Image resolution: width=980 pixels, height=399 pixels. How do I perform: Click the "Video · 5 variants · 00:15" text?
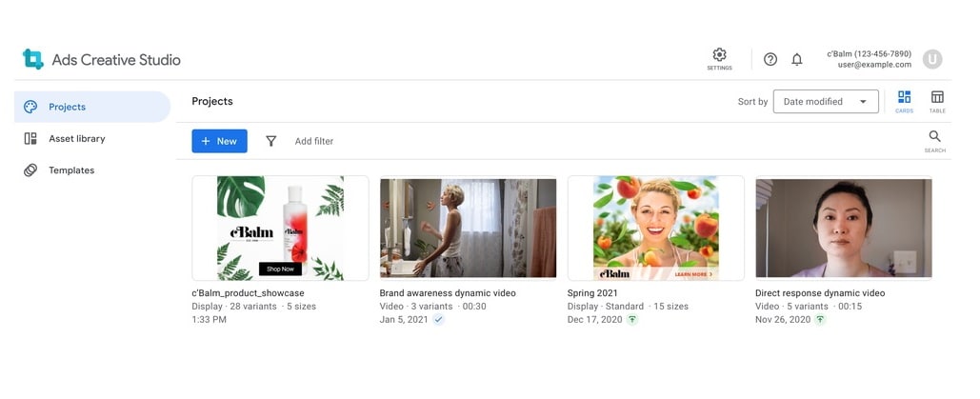(x=809, y=307)
